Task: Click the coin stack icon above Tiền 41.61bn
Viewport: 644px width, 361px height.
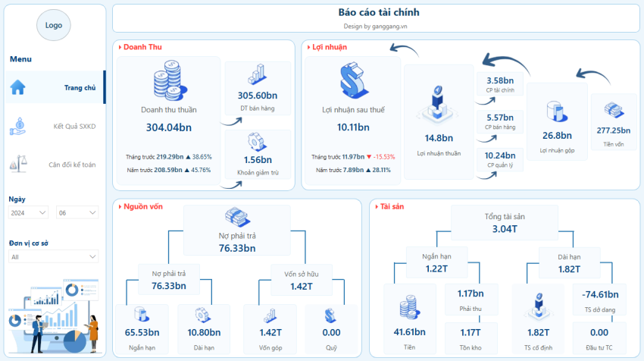Action: tap(409, 307)
